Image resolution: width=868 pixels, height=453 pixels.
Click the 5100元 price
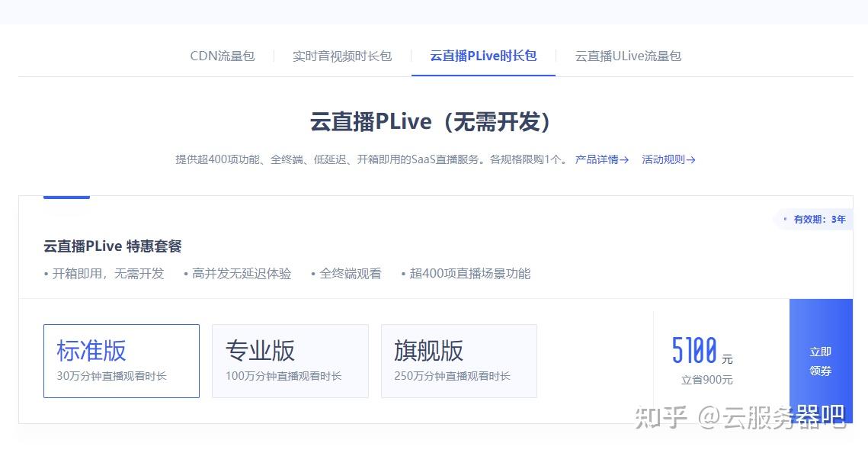[702, 351]
